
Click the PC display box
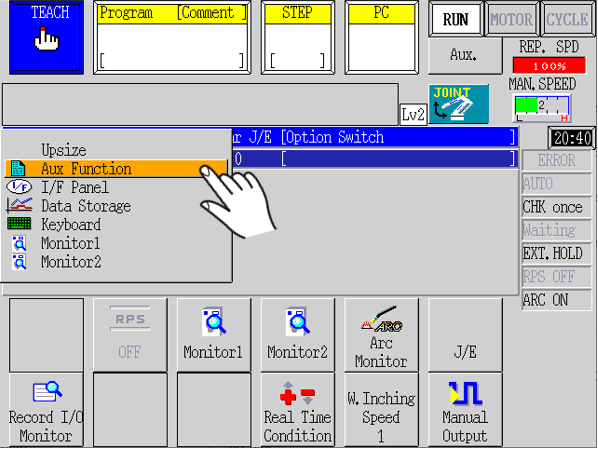point(381,37)
